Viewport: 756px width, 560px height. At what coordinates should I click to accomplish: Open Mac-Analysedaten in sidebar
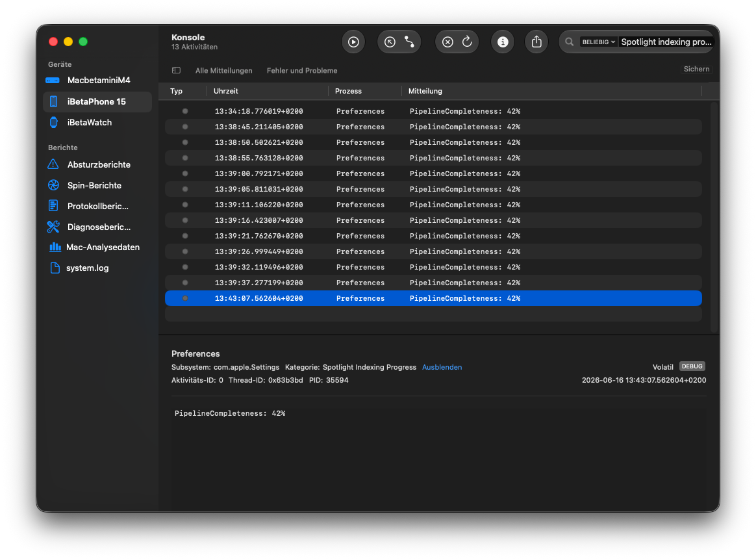97,247
